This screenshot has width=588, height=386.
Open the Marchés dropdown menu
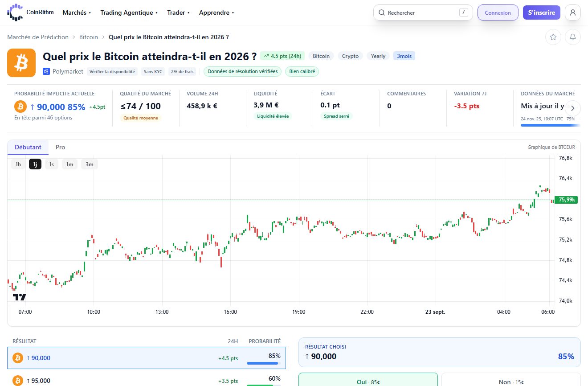coord(77,12)
